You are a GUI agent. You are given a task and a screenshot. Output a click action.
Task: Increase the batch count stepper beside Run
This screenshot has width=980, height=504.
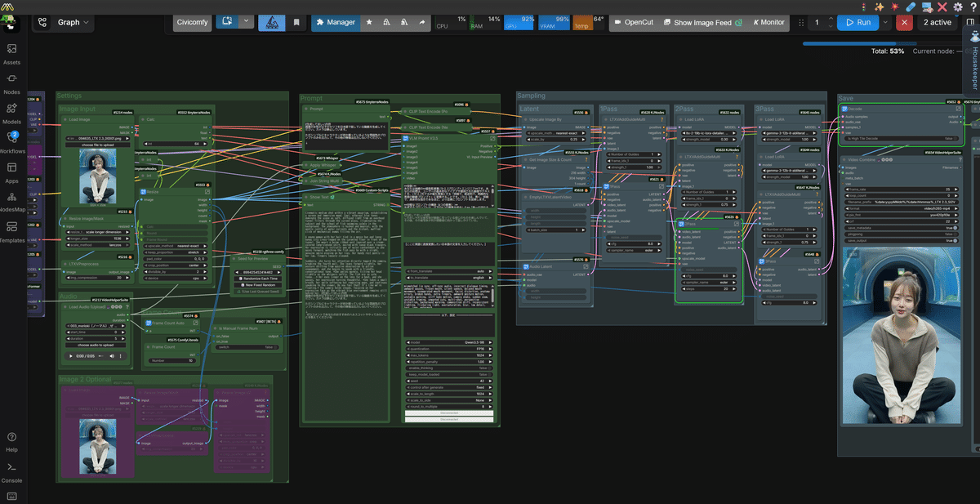(830, 19)
